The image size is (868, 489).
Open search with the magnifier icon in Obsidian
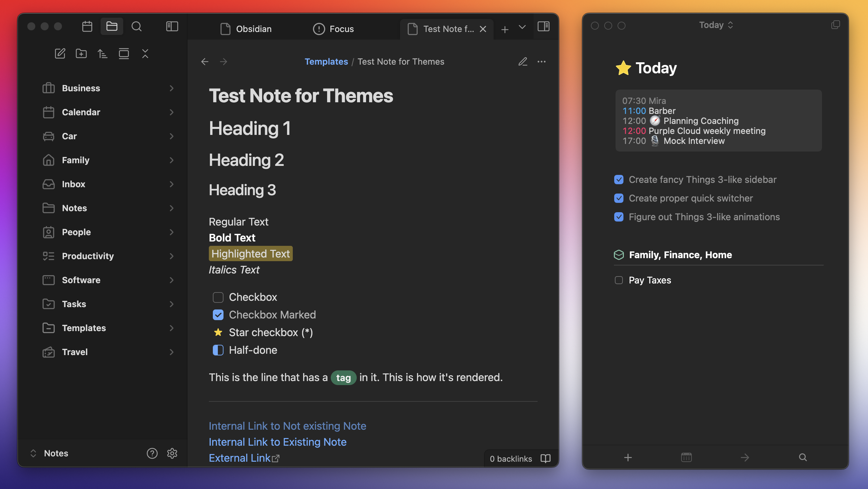click(137, 27)
